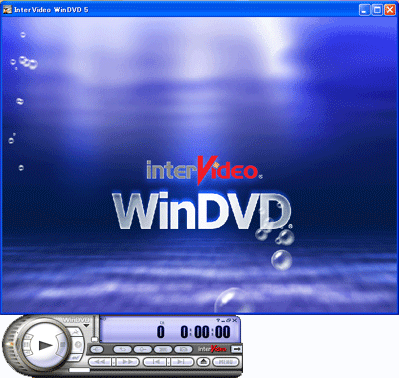Click the repeat loop icon button
This screenshot has height=378, width=399.
click(123, 349)
